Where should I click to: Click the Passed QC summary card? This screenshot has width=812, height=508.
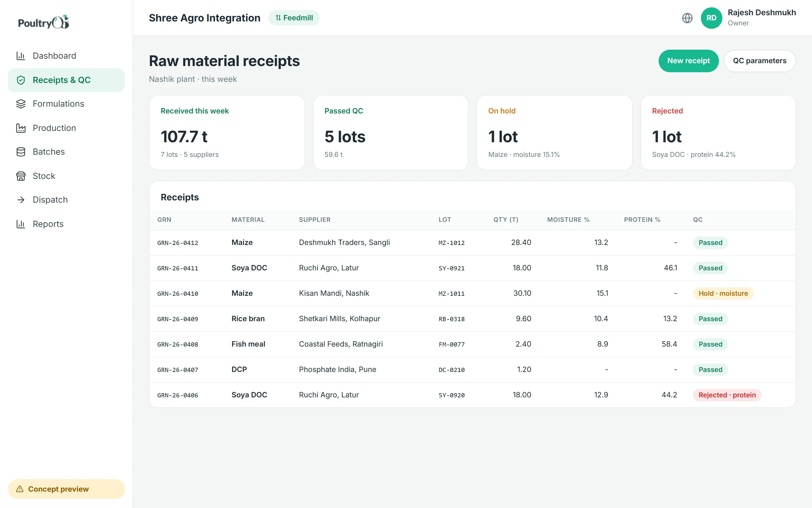point(390,133)
